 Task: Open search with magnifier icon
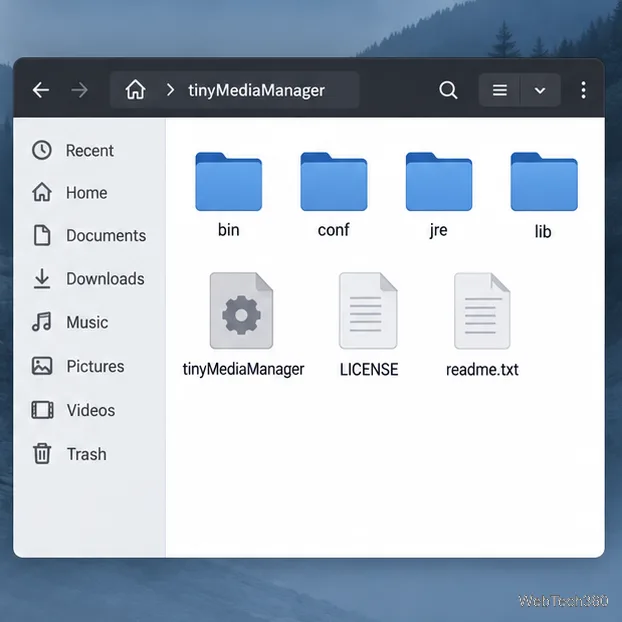pos(448,90)
